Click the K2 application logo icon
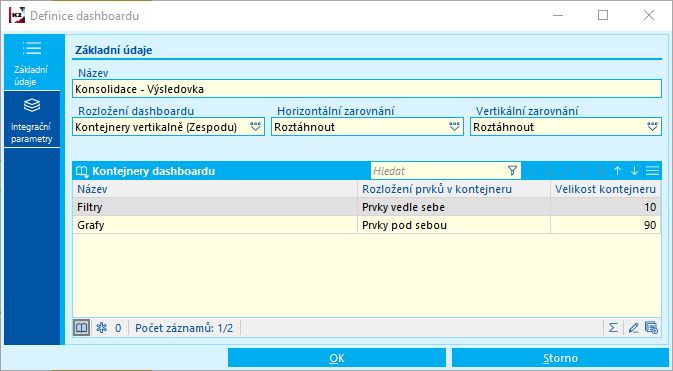Viewport: 673px width, 371px height. click(x=17, y=16)
